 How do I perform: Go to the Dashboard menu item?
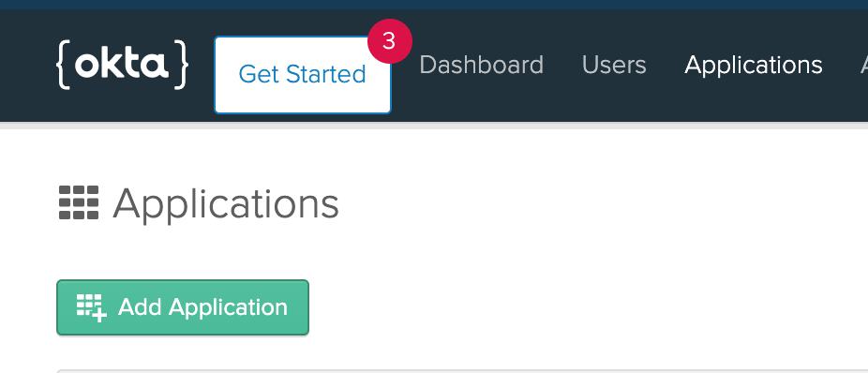pos(481,65)
